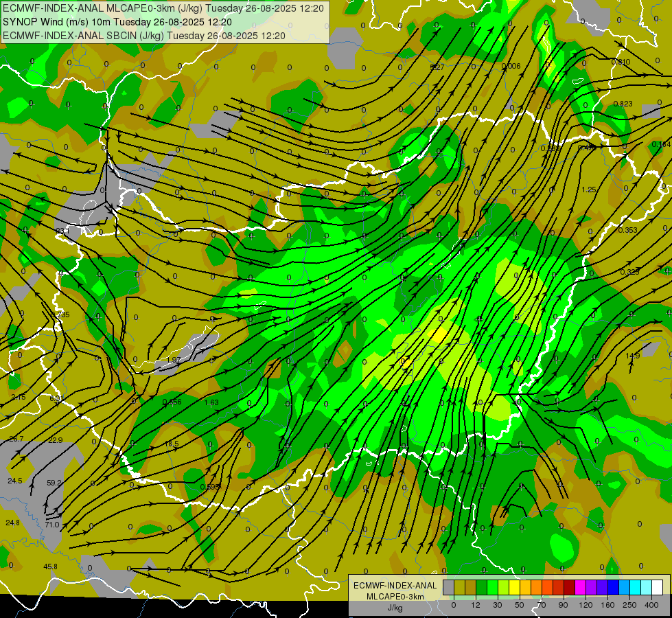Click the legend unit label 'J/kg'
Viewport: 672px width, 618px height.
395,608
